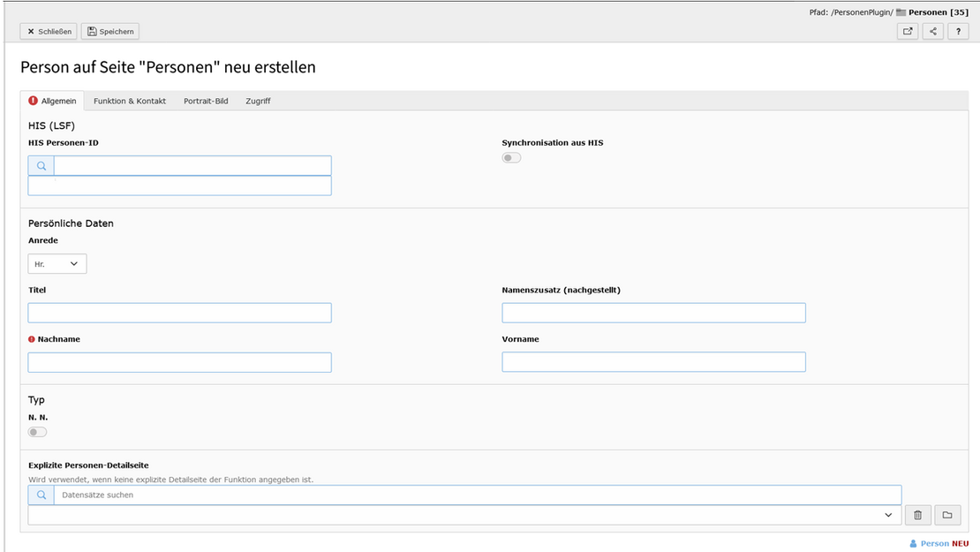Open record browser with the folder icon
This screenshot has width=980, height=552.
947,515
